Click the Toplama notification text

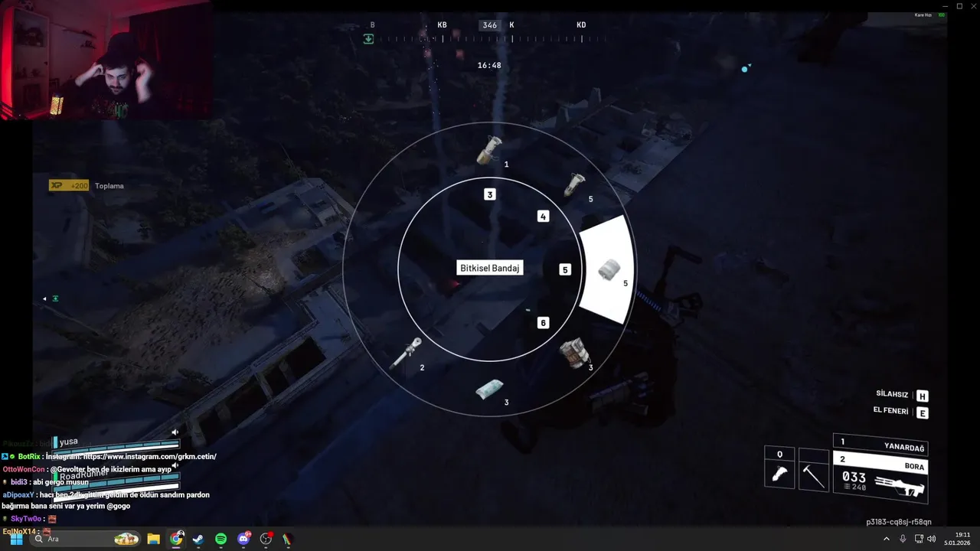(109, 186)
